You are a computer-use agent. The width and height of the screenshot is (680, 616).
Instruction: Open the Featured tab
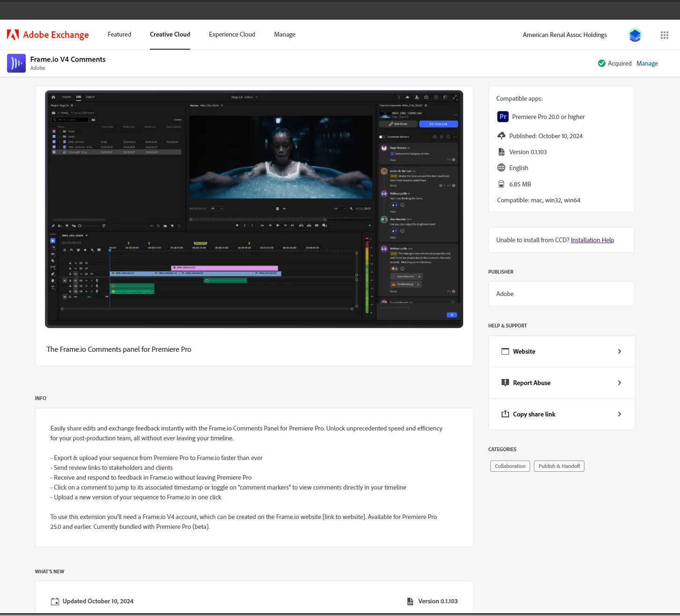pos(119,35)
